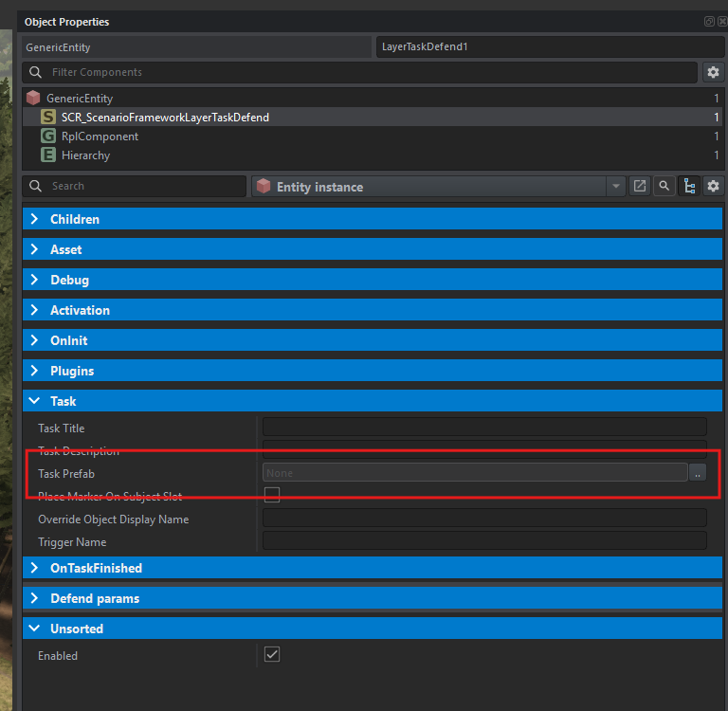
Task: Click the property Search field
Action: point(135,186)
